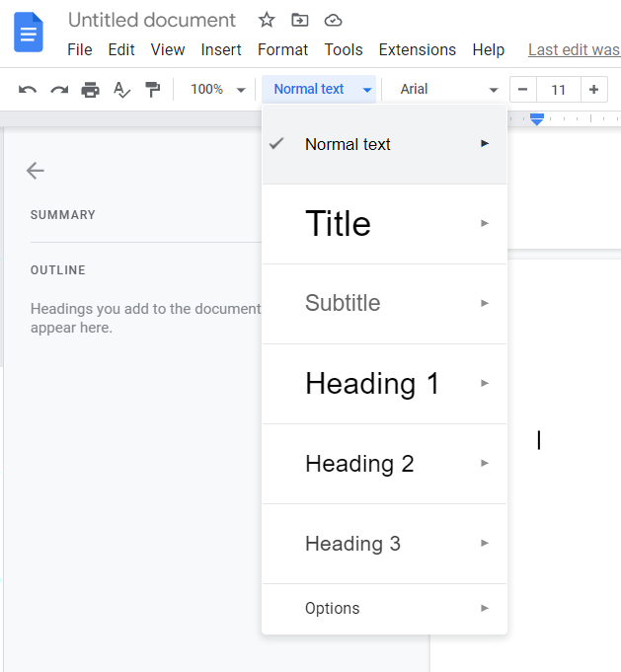This screenshot has height=672, width=621.
Task: Click the Redo arrow icon
Action: 59,90
